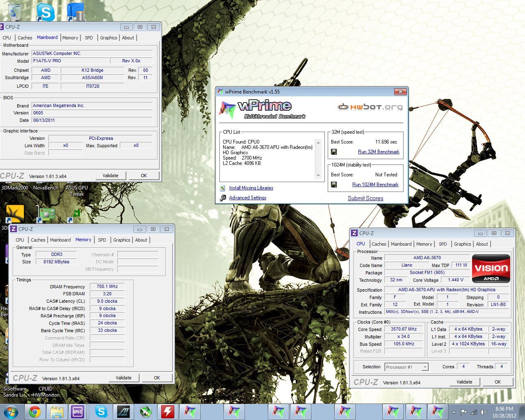Select the DRAM Frequency 700.1 MHz value

click(x=107, y=287)
